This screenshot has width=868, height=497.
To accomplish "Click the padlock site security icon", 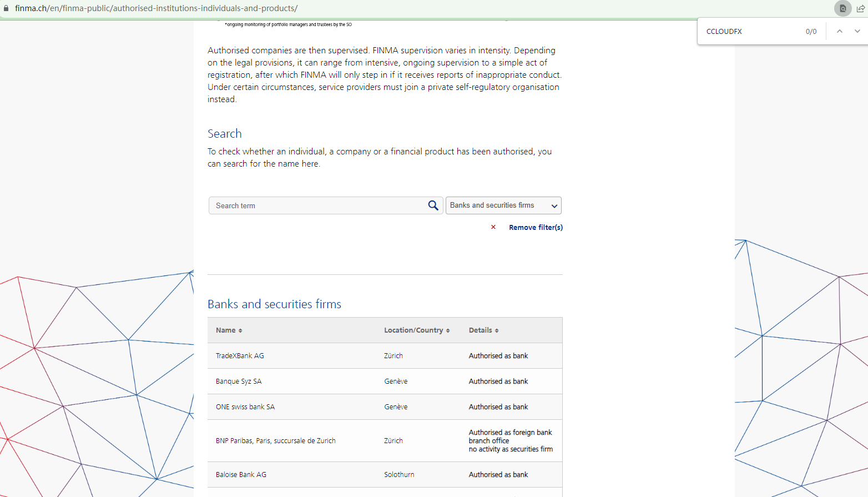I will [6, 8].
